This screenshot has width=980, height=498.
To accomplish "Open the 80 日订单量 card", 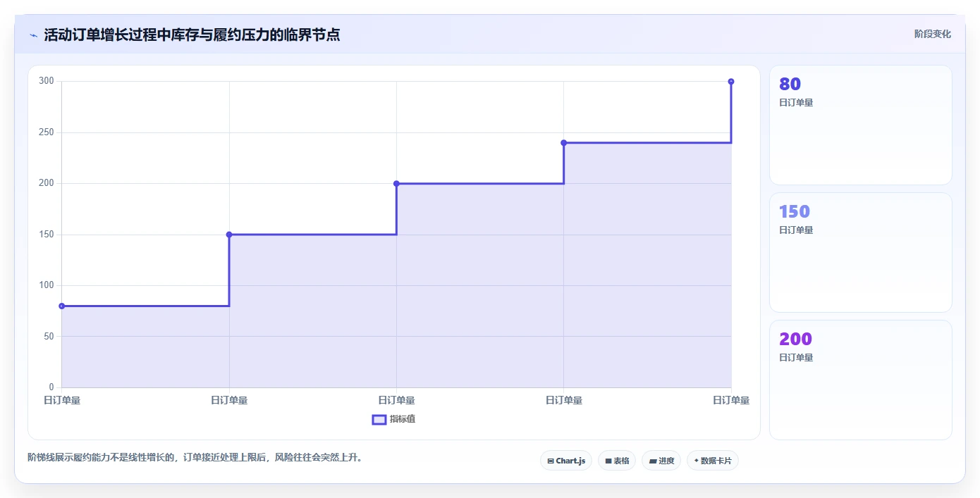I will click(x=861, y=125).
